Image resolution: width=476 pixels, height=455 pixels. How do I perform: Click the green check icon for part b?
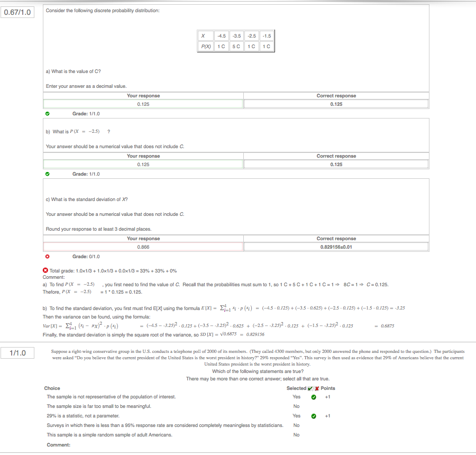47,174
